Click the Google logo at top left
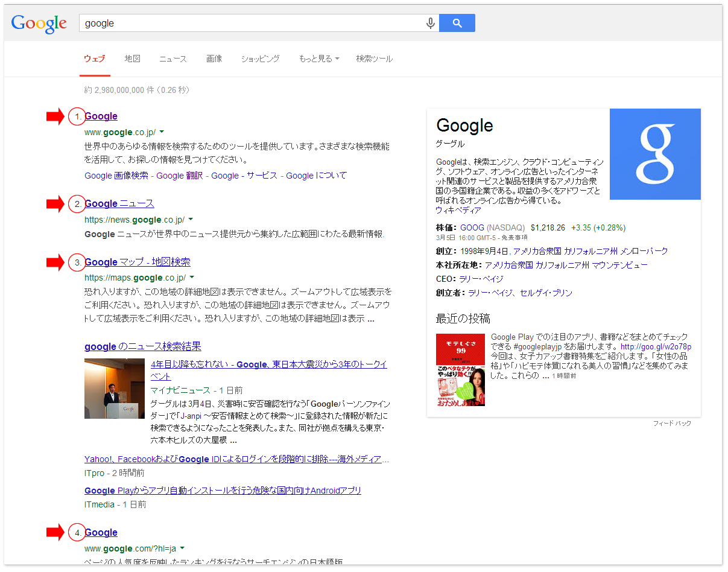728x572 pixels. tap(39, 24)
